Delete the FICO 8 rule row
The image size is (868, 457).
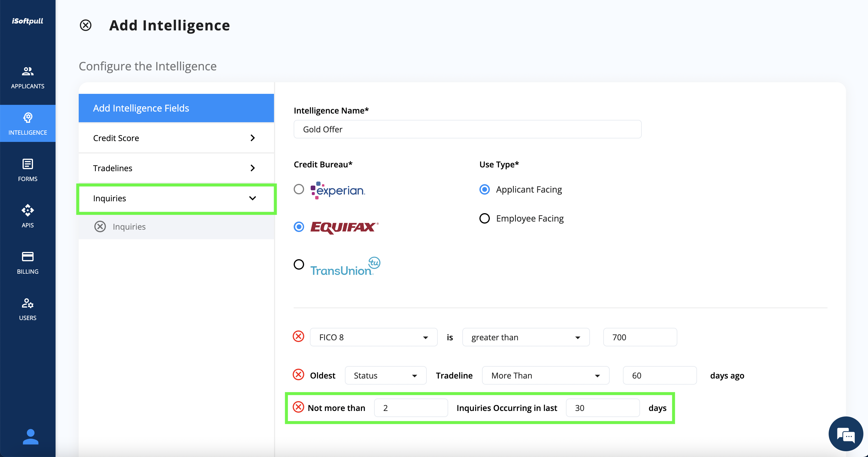299,337
